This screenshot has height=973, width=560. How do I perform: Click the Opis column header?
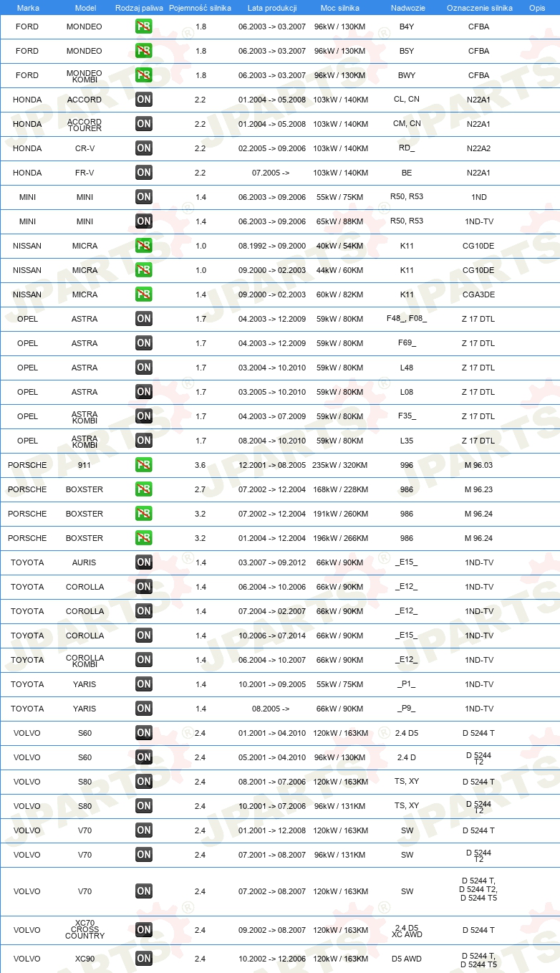coord(537,8)
